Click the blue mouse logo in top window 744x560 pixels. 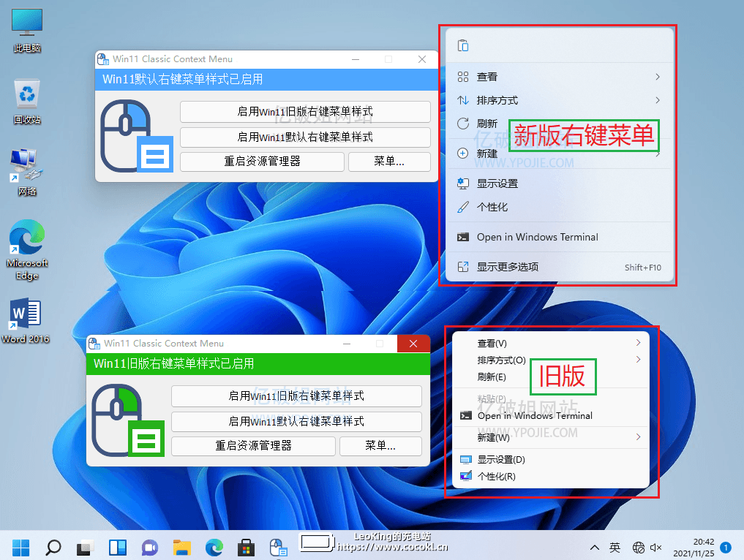pyautogui.click(x=137, y=136)
